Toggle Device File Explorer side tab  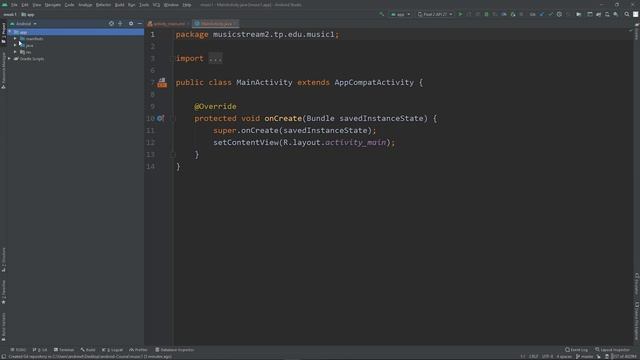click(636, 321)
